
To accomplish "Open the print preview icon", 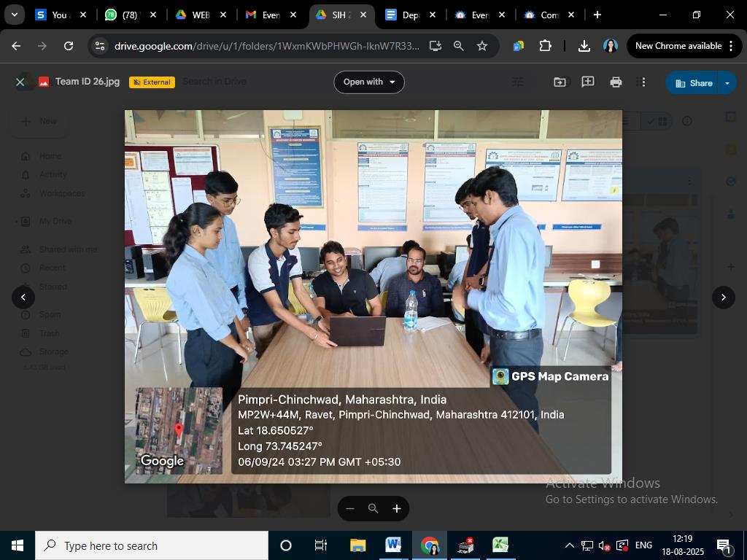I will point(615,82).
